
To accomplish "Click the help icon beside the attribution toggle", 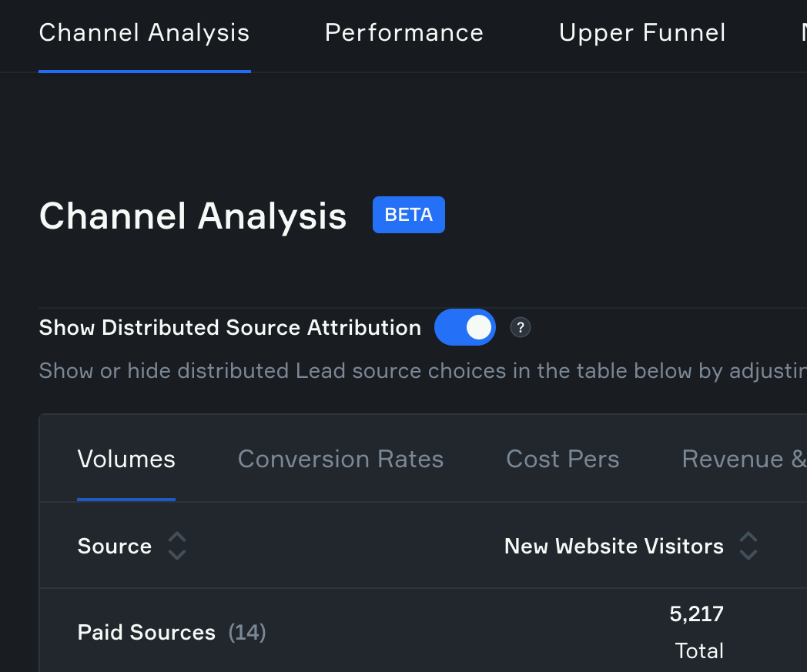I will pyautogui.click(x=520, y=327).
